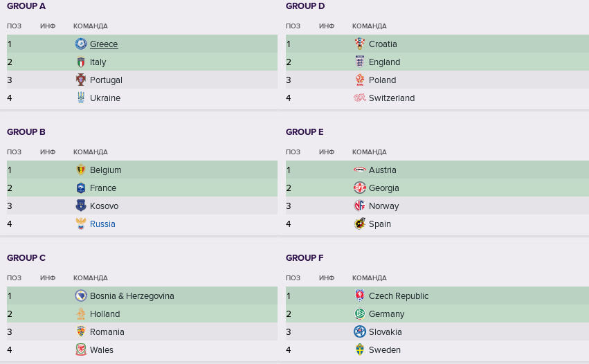Open the Russia team link
The image size is (589, 364).
point(102,224)
